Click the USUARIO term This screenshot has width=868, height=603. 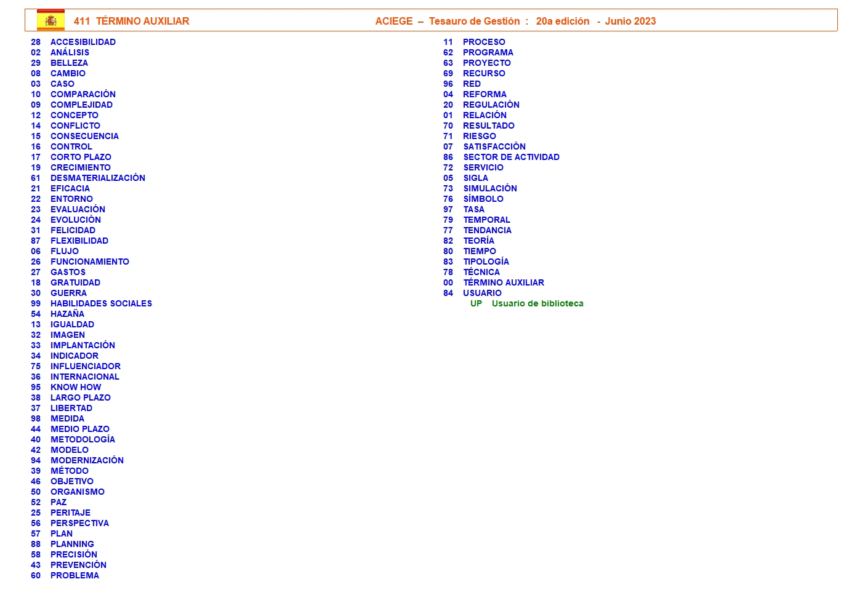[482, 293]
